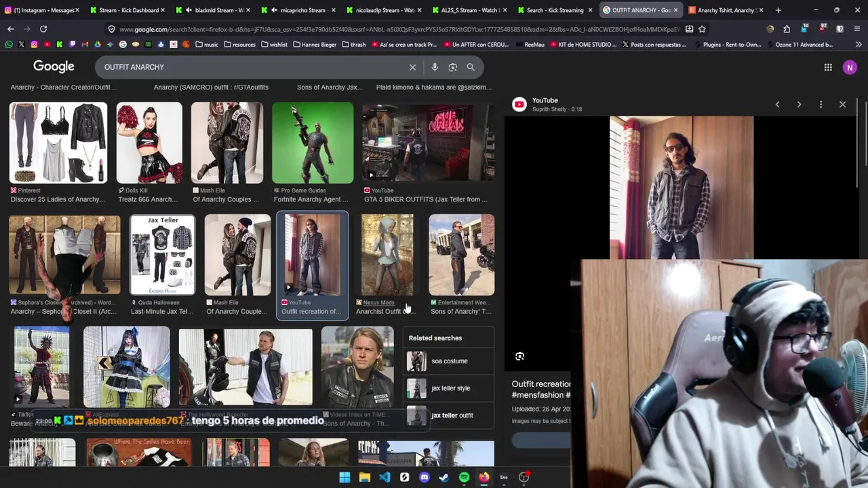This screenshot has width=868, height=488.
Task: Launch Visual Studio Code from taskbar
Action: point(384,477)
